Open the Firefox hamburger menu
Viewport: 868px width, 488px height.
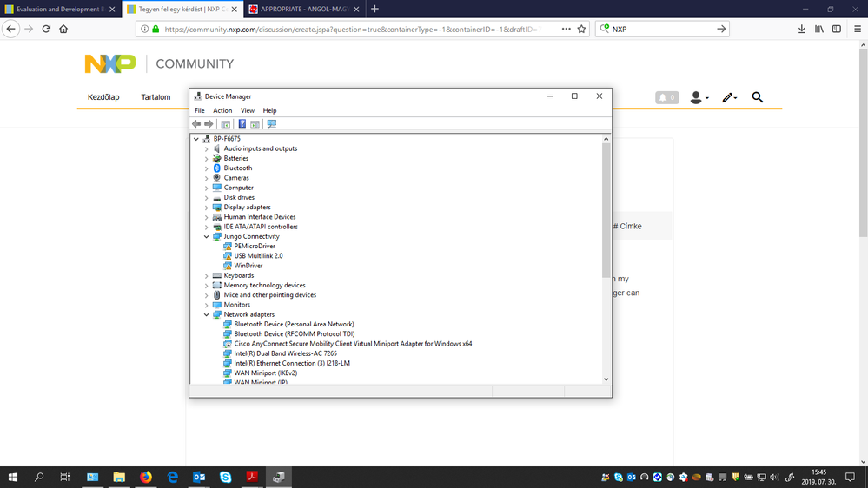click(858, 29)
